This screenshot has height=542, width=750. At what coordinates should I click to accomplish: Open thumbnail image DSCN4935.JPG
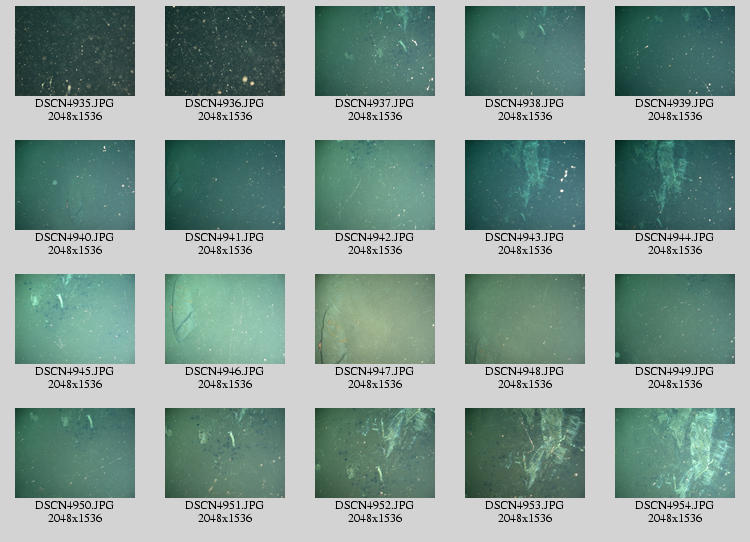[75, 51]
